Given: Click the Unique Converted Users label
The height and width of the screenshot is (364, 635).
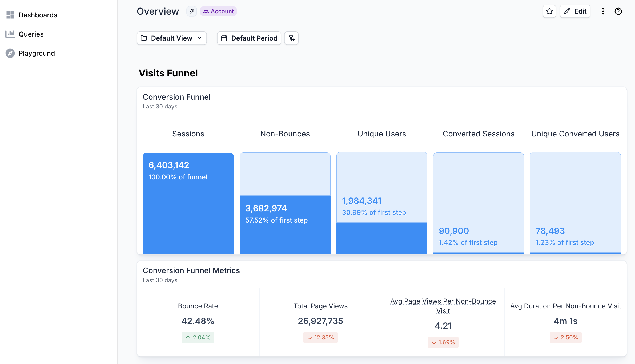Looking at the screenshot, I should click(x=575, y=134).
